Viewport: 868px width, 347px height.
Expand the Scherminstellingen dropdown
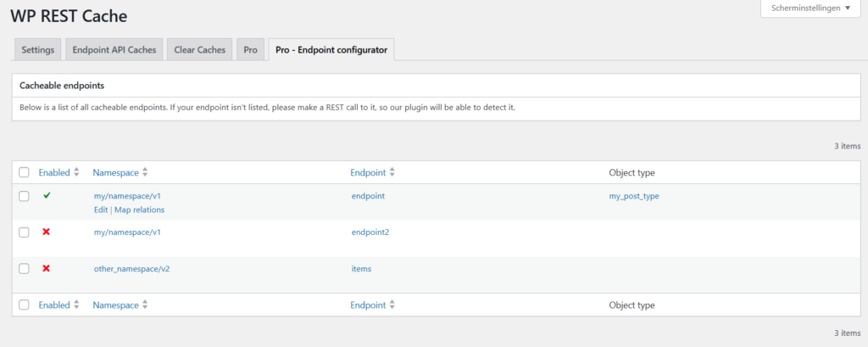810,8
